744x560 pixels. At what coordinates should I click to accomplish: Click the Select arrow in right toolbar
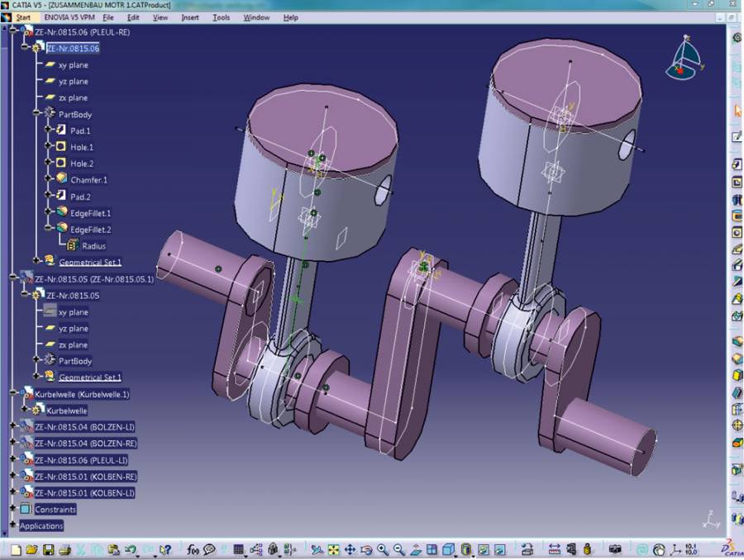click(738, 111)
